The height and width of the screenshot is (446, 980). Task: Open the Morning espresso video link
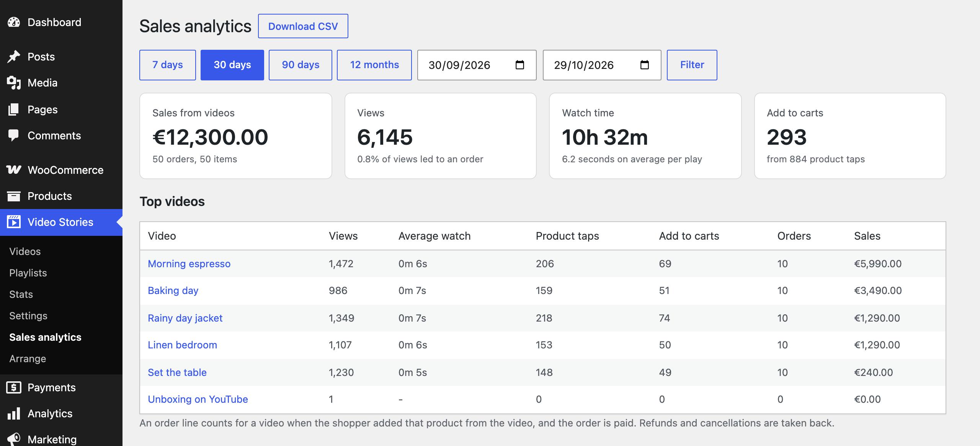189,264
